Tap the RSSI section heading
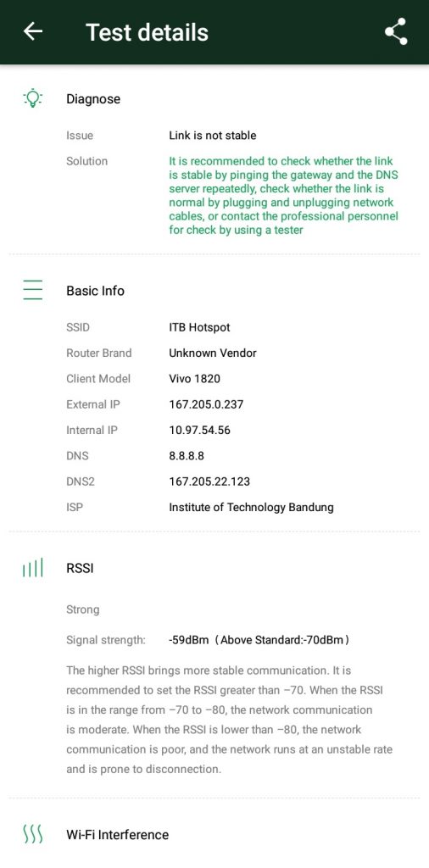Image resolution: width=429 pixels, height=868 pixels. click(x=80, y=568)
